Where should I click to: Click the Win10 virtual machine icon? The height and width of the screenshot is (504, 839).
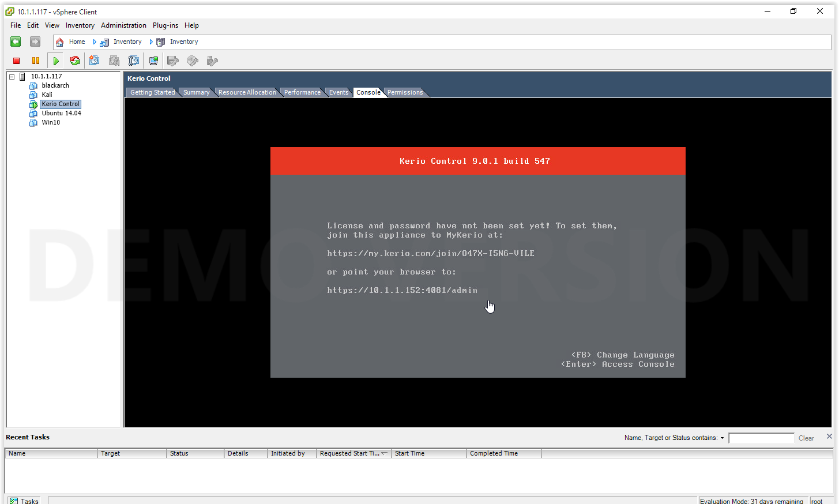[33, 122]
